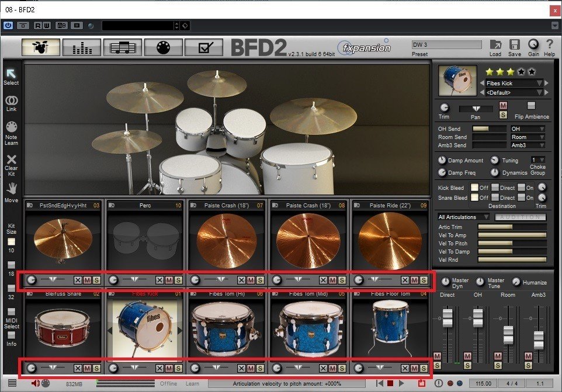562x392 pixels.
Task: Mute the Bleifuss Snare slot
Action: click(x=87, y=368)
